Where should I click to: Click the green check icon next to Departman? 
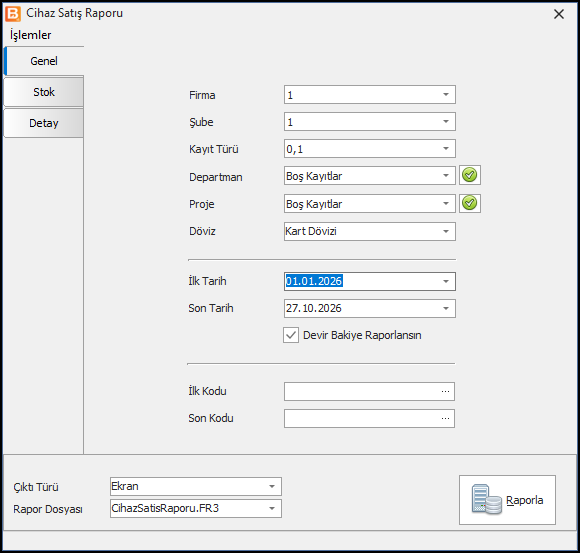point(470,175)
